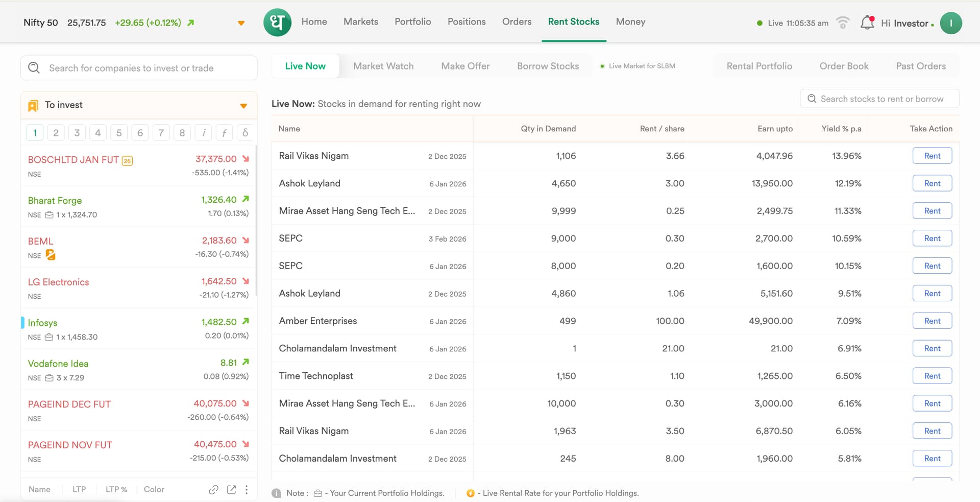Click the watchlist link chain icon
Screen dimensions: 980x502
coord(213,490)
